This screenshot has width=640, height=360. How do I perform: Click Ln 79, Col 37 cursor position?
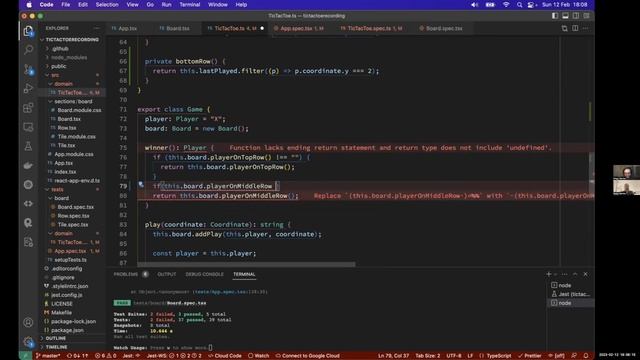pos(393,356)
